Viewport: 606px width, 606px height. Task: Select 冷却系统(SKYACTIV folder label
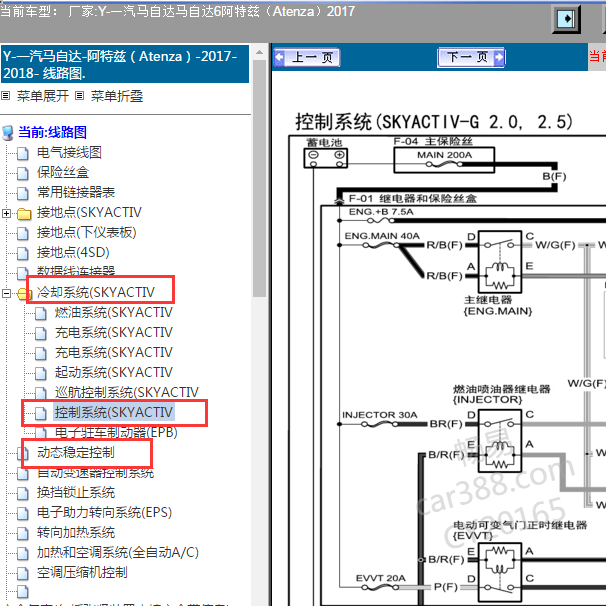(95, 293)
